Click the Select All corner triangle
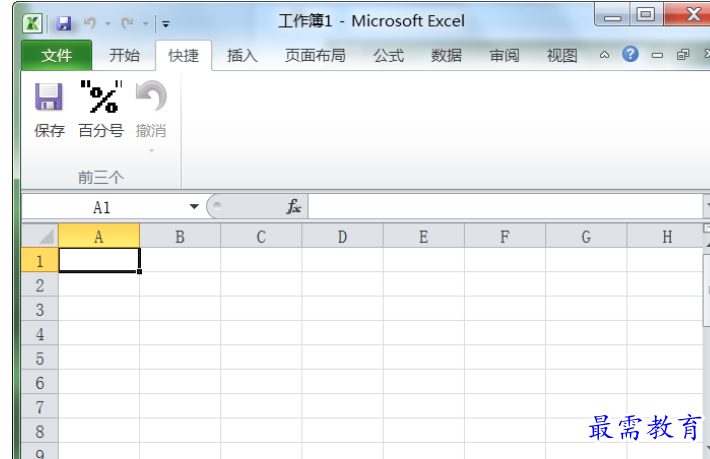 [40, 236]
